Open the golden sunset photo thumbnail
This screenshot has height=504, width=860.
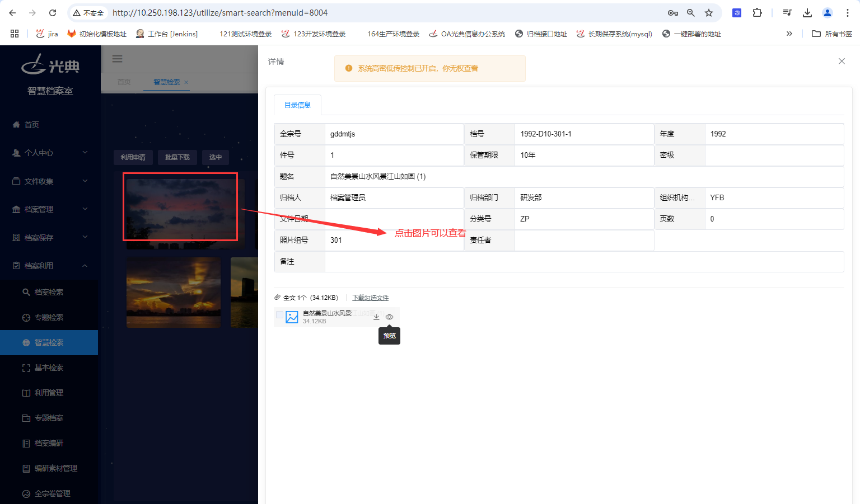[x=174, y=293]
